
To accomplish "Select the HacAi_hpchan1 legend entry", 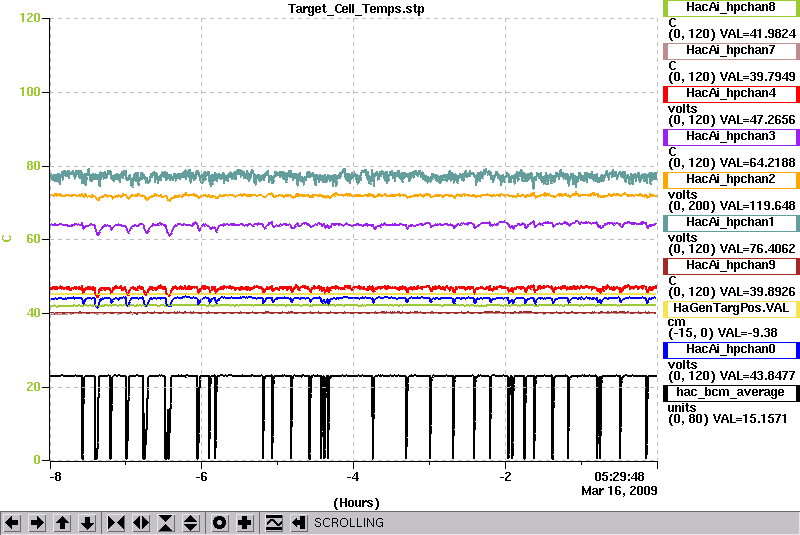I will click(x=731, y=223).
